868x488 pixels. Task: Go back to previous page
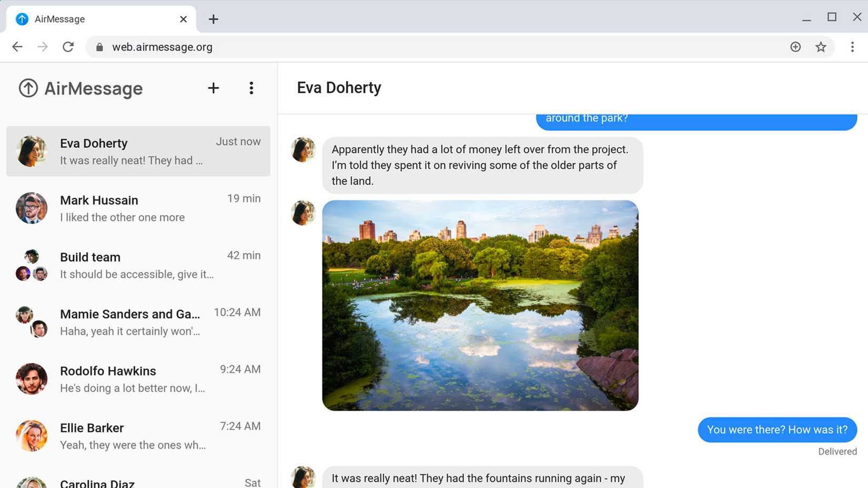pos(17,47)
